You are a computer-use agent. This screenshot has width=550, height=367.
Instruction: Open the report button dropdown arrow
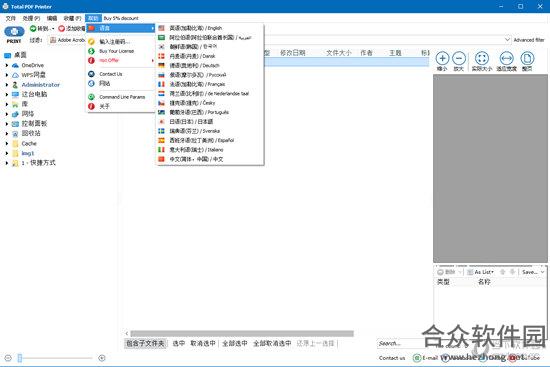[53, 28]
